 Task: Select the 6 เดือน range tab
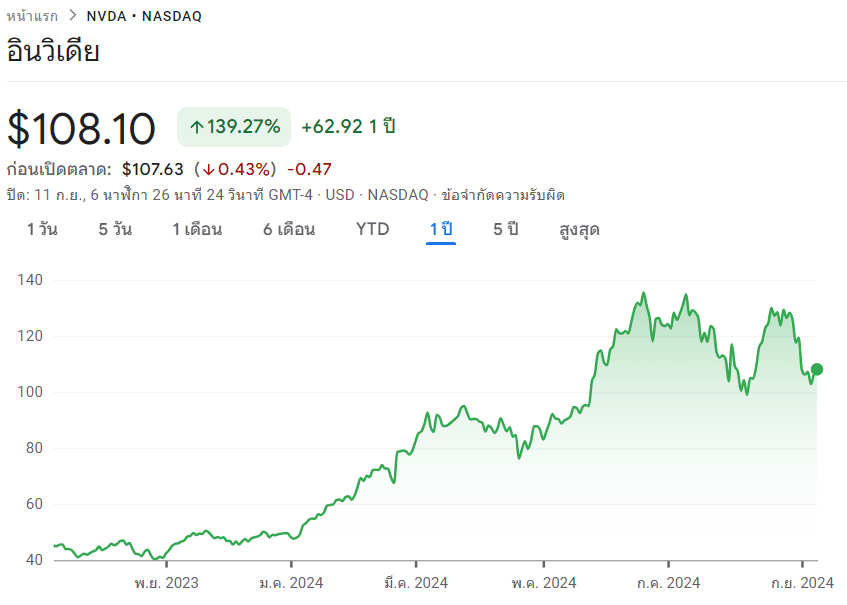click(x=289, y=229)
